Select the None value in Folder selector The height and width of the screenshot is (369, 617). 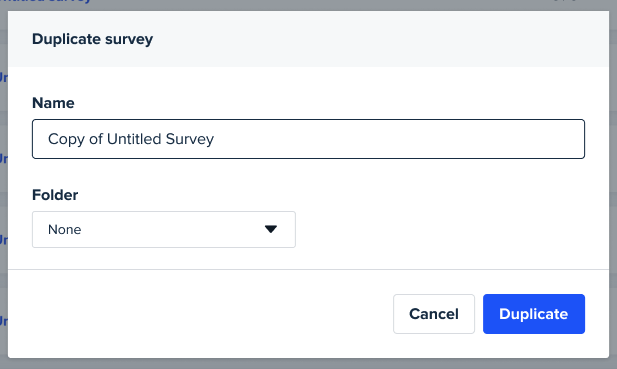coord(65,229)
